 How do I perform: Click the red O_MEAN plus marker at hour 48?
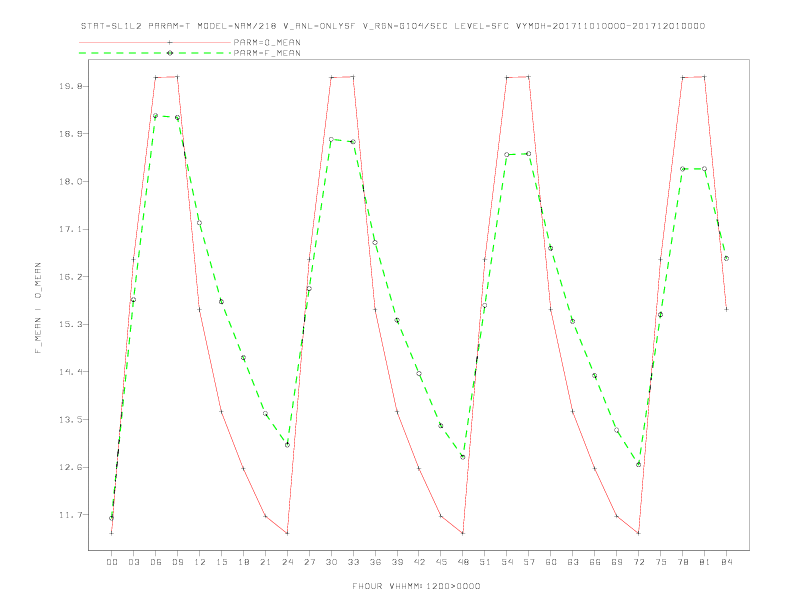(x=463, y=533)
